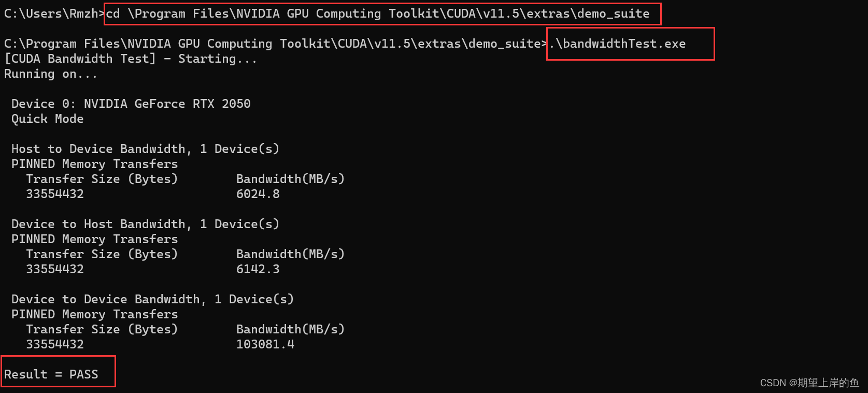Screen dimensions: 868x393
Task: Click the first 33554432 transfer size value
Action: (55, 194)
